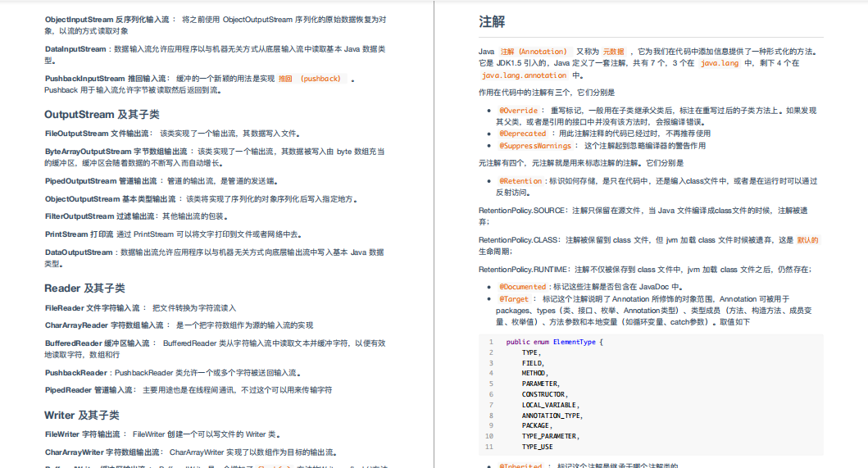Click "BufferedReader 缓冲区输入流" term

click(x=98, y=343)
